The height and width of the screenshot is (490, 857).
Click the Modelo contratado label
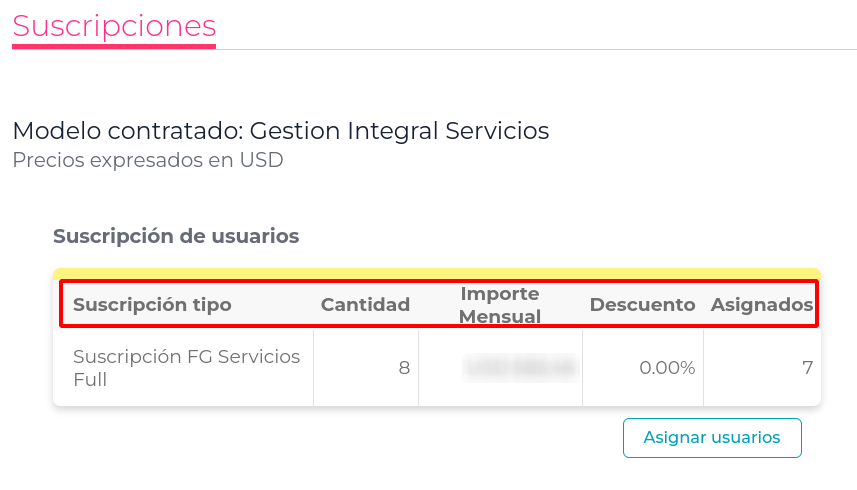(128, 131)
